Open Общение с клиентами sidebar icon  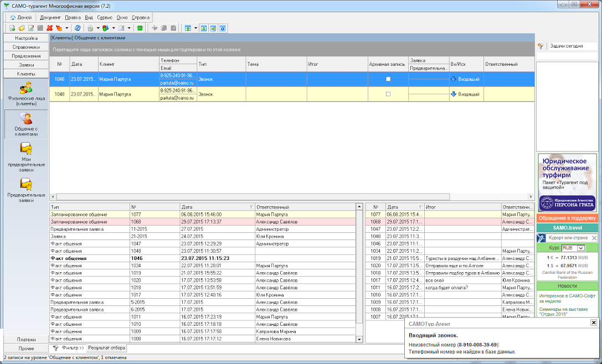click(26, 124)
